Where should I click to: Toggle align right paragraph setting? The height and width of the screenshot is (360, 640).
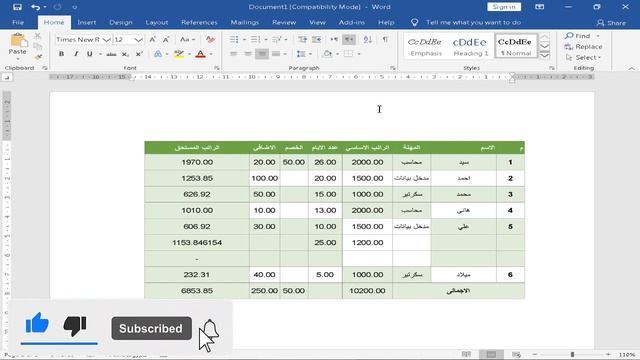(x=262, y=54)
